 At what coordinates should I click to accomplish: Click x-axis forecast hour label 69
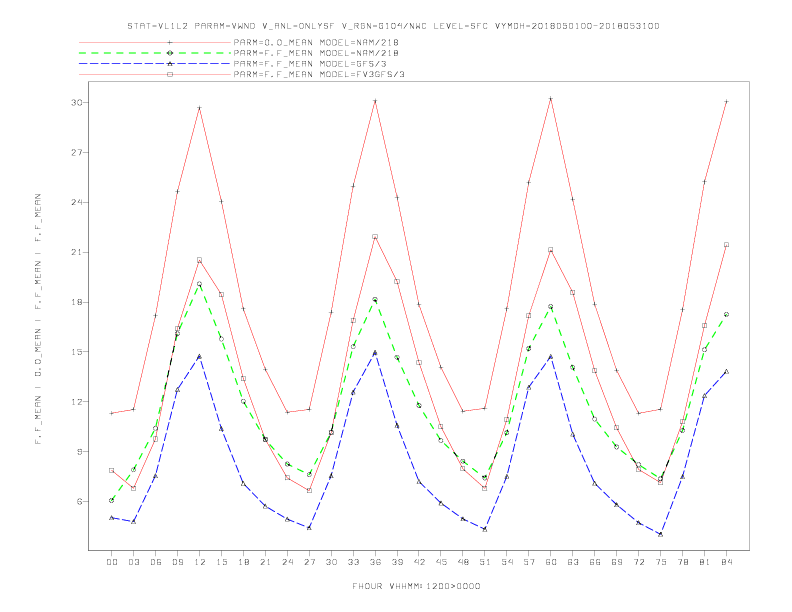point(617,562)
